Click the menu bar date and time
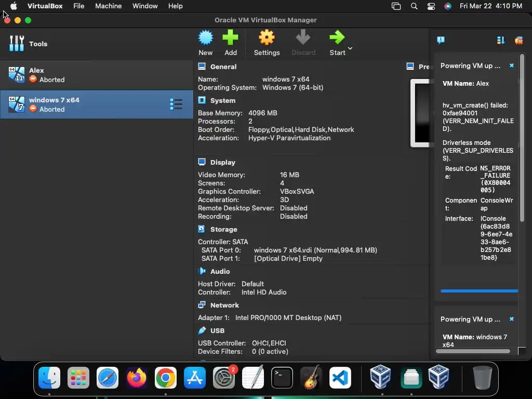Screen dimensions: 532x399 pos(490,6)
